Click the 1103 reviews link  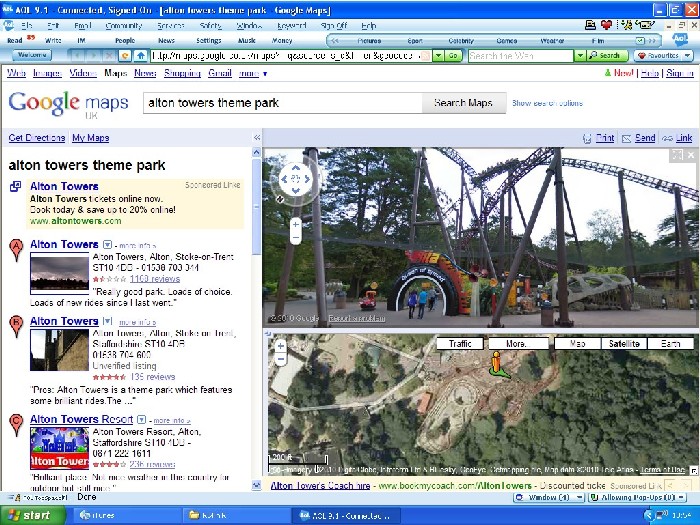pos(155,279)
